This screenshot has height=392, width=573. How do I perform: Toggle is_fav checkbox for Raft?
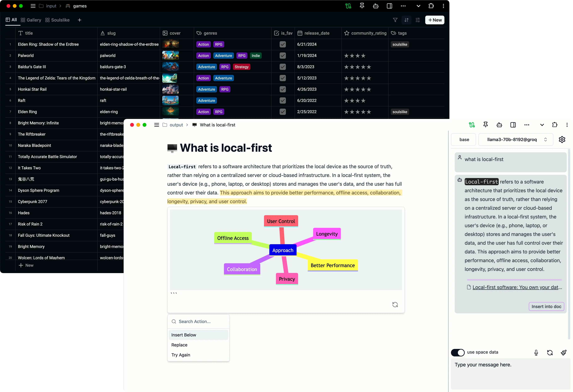[283, 101]
